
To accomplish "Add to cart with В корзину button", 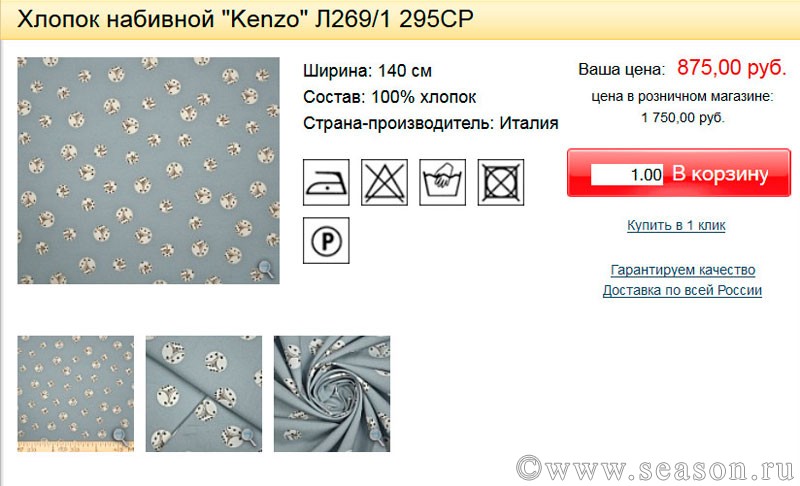I will (x=719, y=174).
